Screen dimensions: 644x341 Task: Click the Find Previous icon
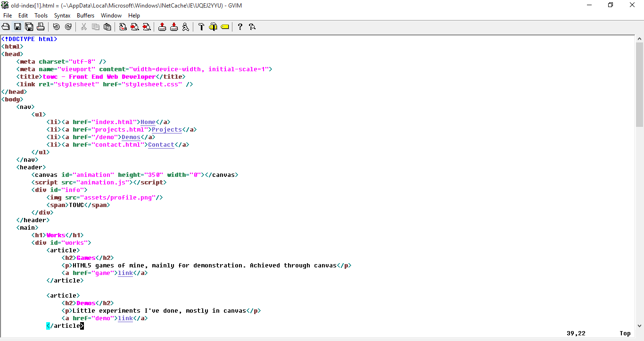[147, 27]
